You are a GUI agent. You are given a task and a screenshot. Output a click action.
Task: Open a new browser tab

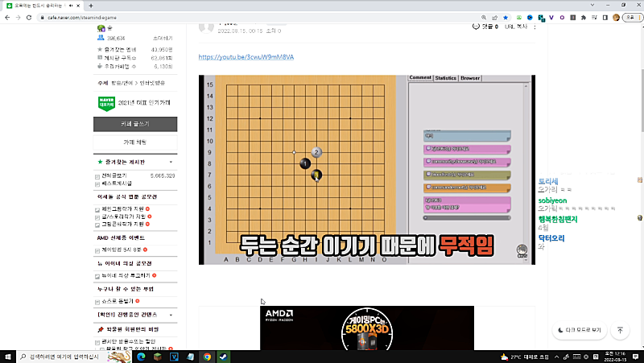pyautogui.click(x=91, y=6)
